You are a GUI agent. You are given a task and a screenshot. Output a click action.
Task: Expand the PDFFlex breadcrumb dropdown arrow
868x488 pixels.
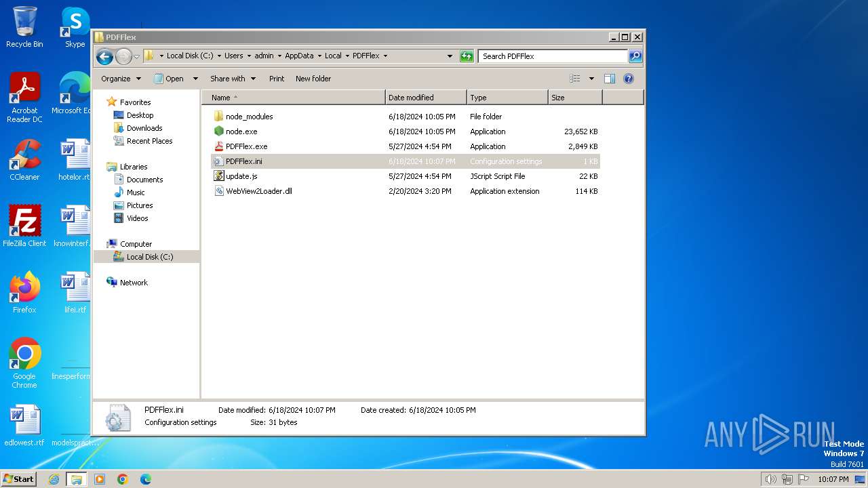click(386, 56)
